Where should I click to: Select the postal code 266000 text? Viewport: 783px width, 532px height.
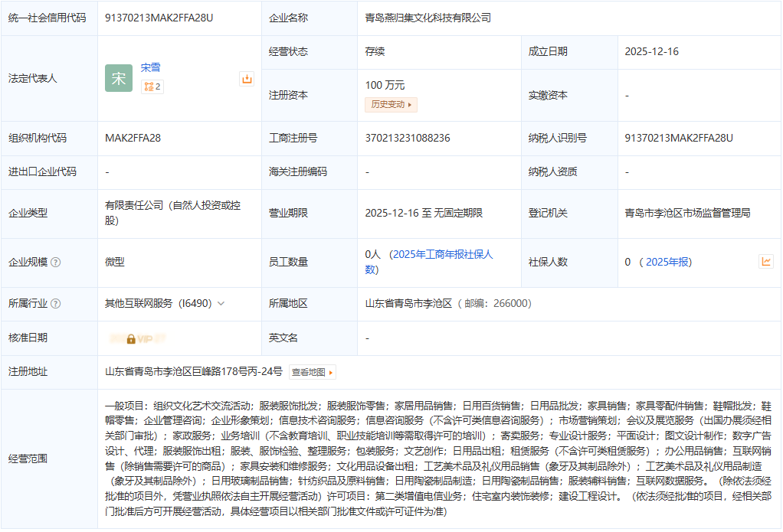click(x=512, y=303)
